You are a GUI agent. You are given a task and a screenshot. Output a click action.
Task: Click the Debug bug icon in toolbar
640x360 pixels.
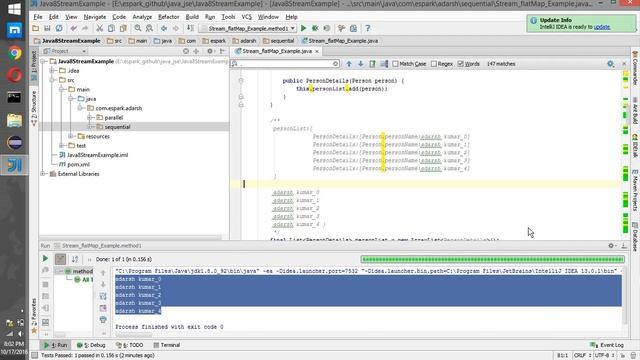tap(315, 29)
